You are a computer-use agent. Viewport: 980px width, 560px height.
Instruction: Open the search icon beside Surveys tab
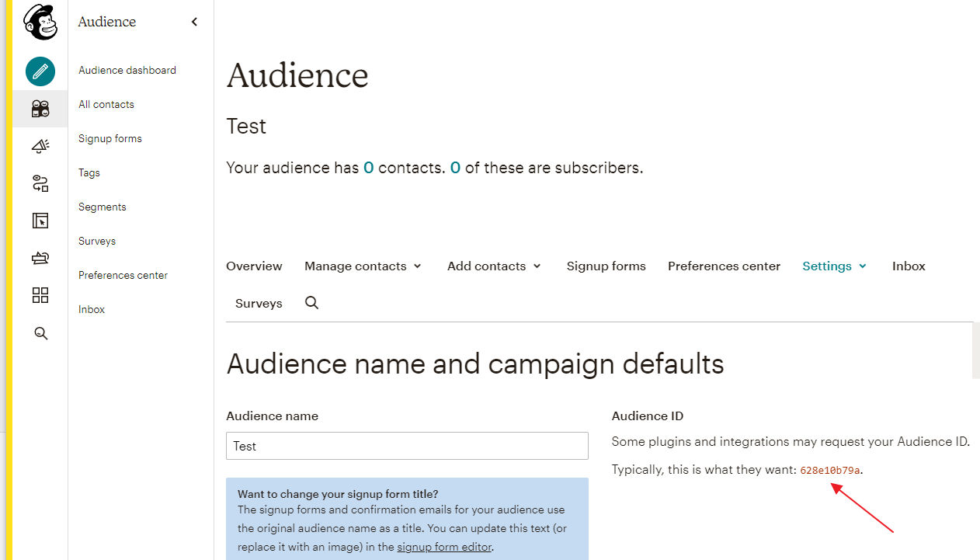pos(311,303)
